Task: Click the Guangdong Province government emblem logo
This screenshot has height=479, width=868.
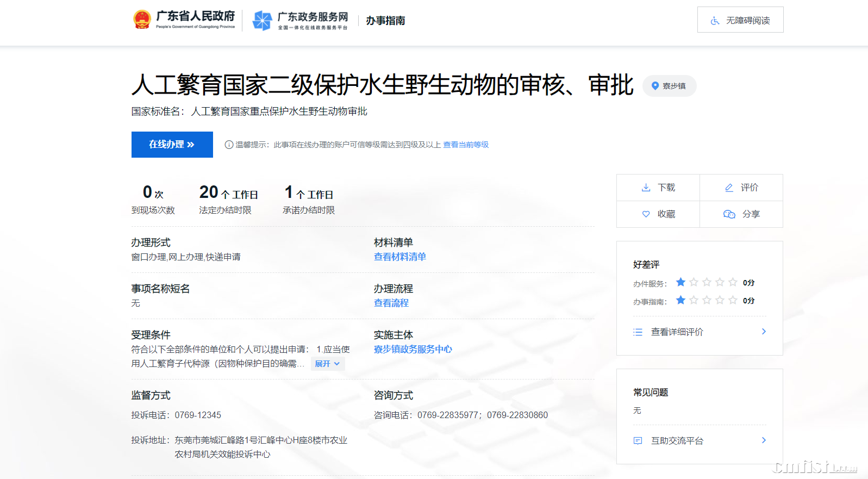Action: [142, 20]
